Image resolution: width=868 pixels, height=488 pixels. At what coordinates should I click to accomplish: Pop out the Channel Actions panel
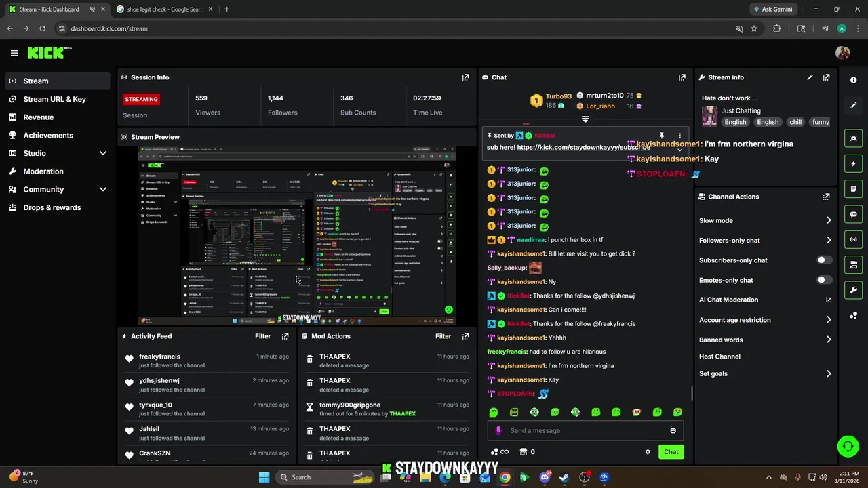826,197
